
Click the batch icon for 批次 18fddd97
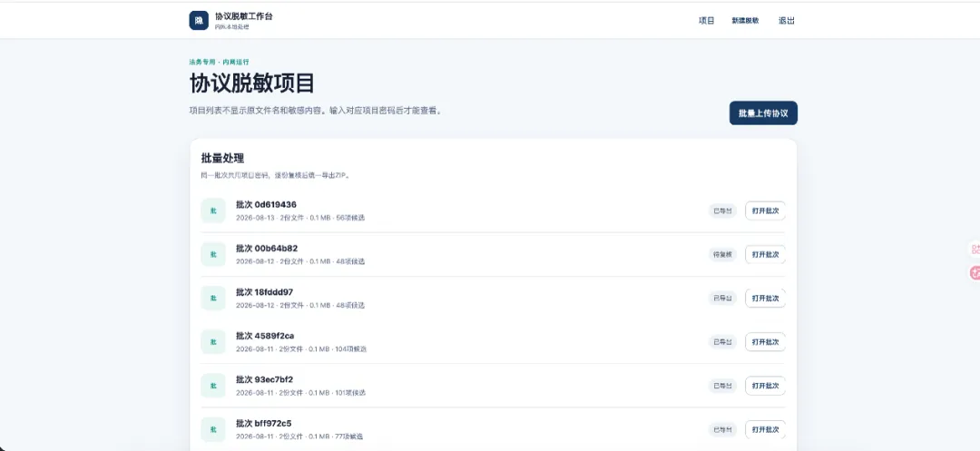(x=213, y=298)
